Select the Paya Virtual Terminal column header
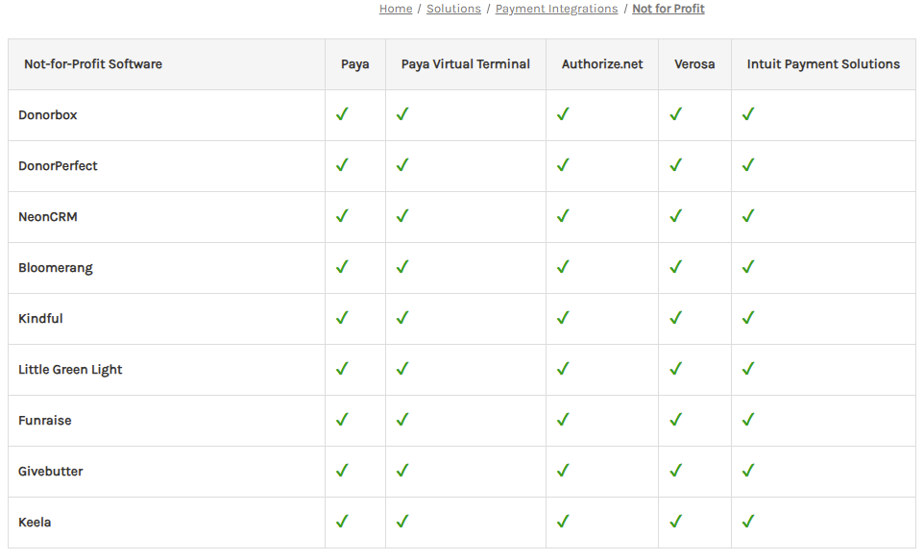Viewport: 924px width, 560px height. click(x=466, y=64)
